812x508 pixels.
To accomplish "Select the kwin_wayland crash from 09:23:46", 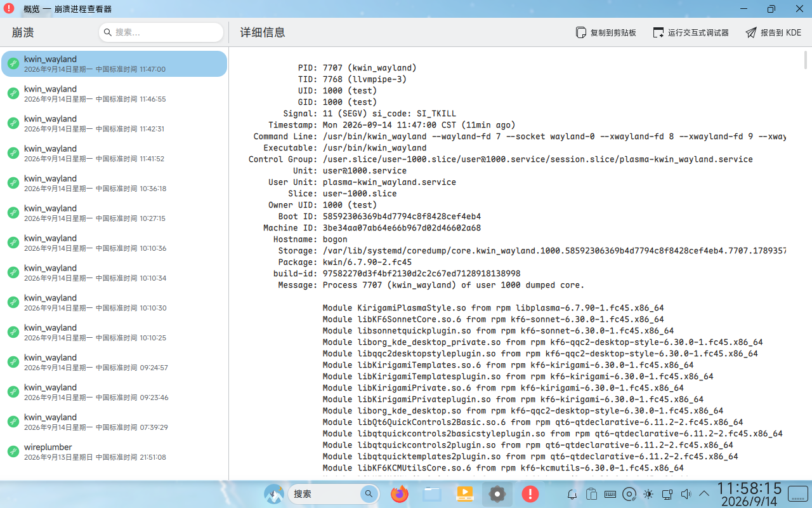I will (114, 392).
